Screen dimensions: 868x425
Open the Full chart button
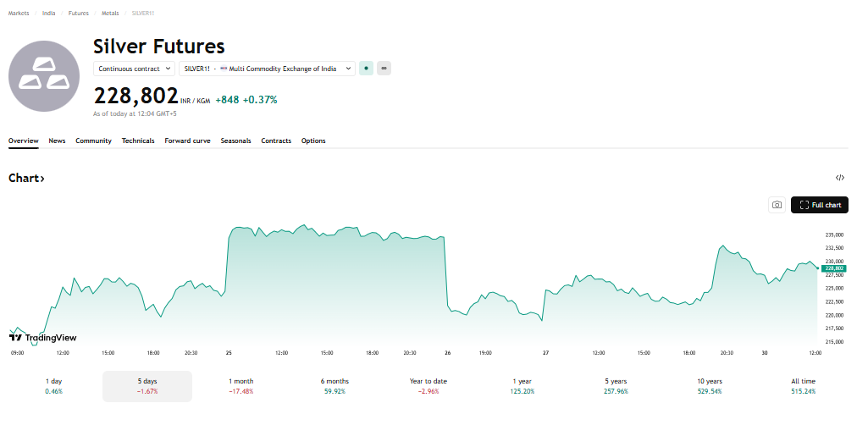819,205
